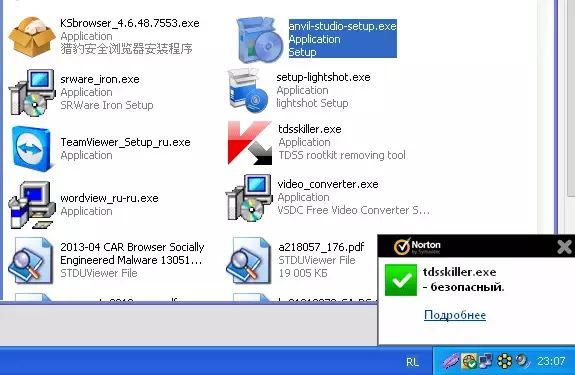
Task: Click the yellow flower tray icon
Action: 504,361
